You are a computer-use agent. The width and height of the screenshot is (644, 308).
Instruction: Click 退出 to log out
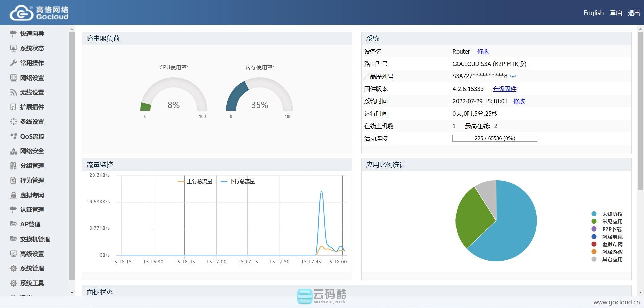click(634, 13)
